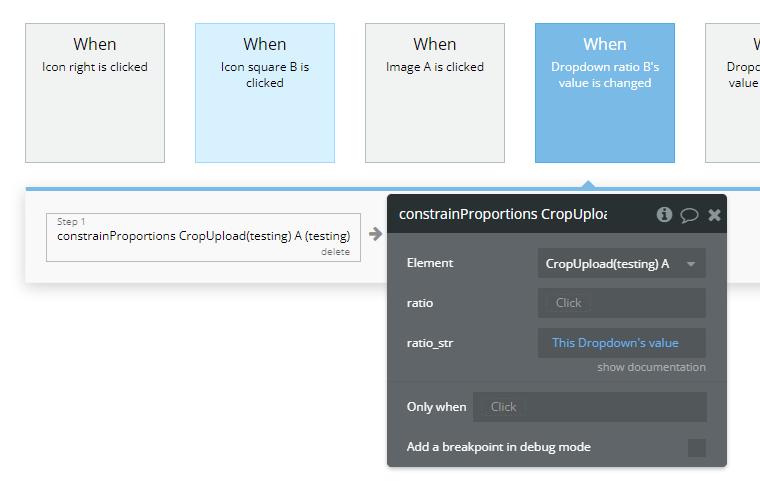Select Dropdown ratio B's value changed event
The image size is (760, 487).
pos(605,92)
